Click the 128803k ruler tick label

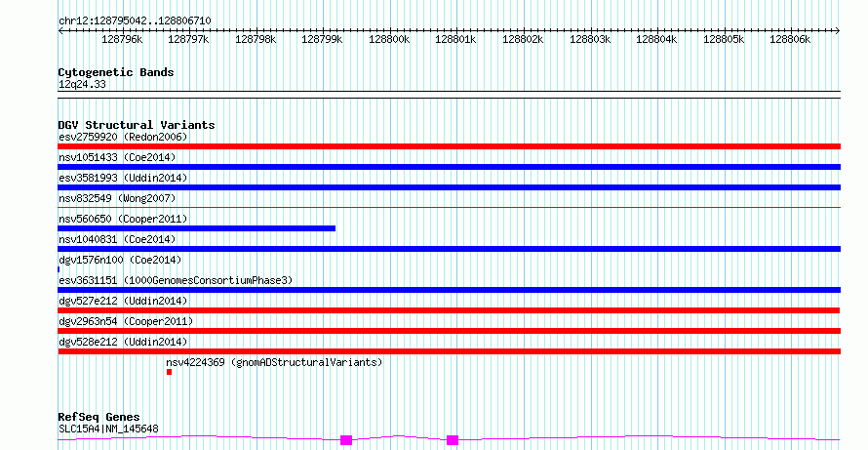pyautogui.click(x=590, y=40)
